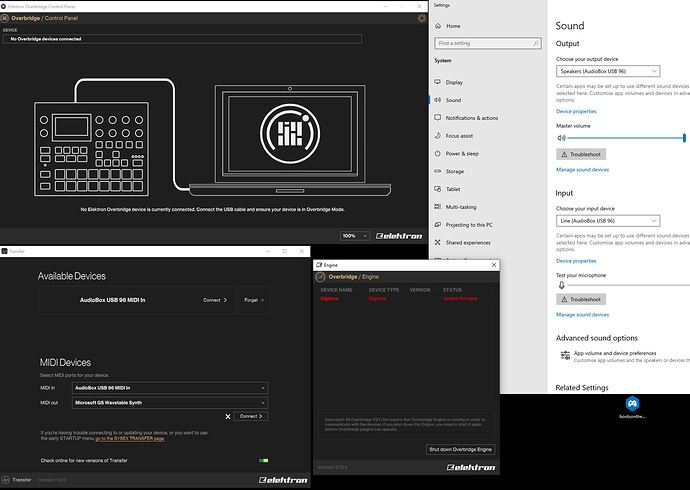Click the No Overbridge devices connected device field
This screenshot has width=690, height=490.
[182, 39]
